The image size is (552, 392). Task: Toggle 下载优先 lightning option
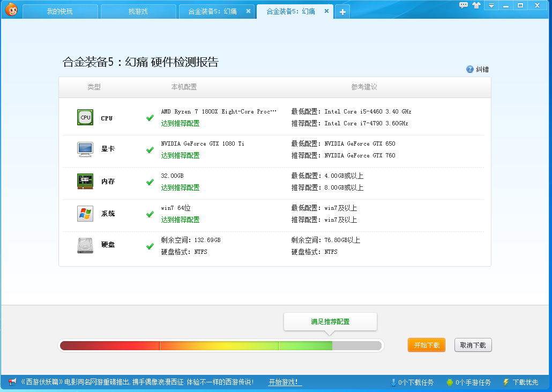(521, 382)
